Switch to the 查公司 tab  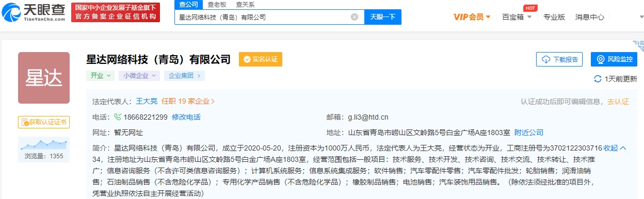pos(189,5)
